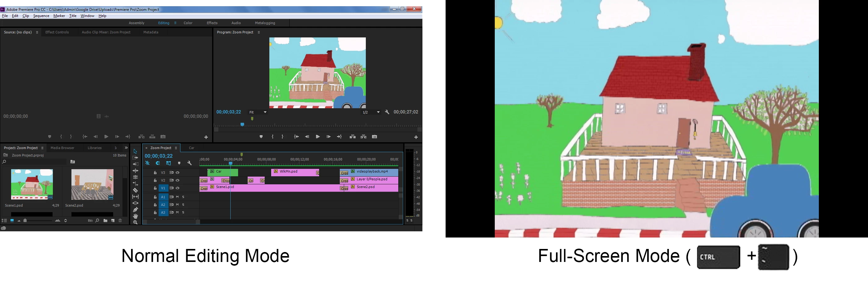Open the Zoom Project timeline panel menu

pyautogui.click(x=176, y=148)
